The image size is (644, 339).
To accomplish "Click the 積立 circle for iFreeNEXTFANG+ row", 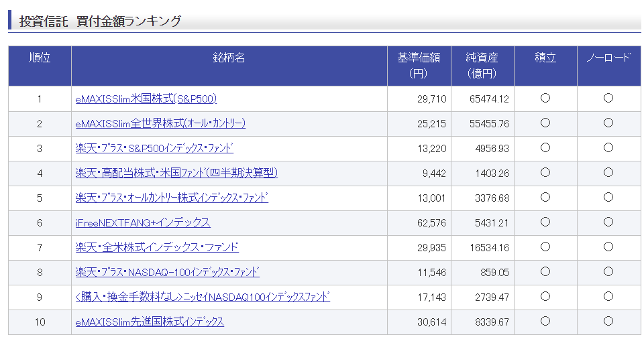I will [545, 222].
